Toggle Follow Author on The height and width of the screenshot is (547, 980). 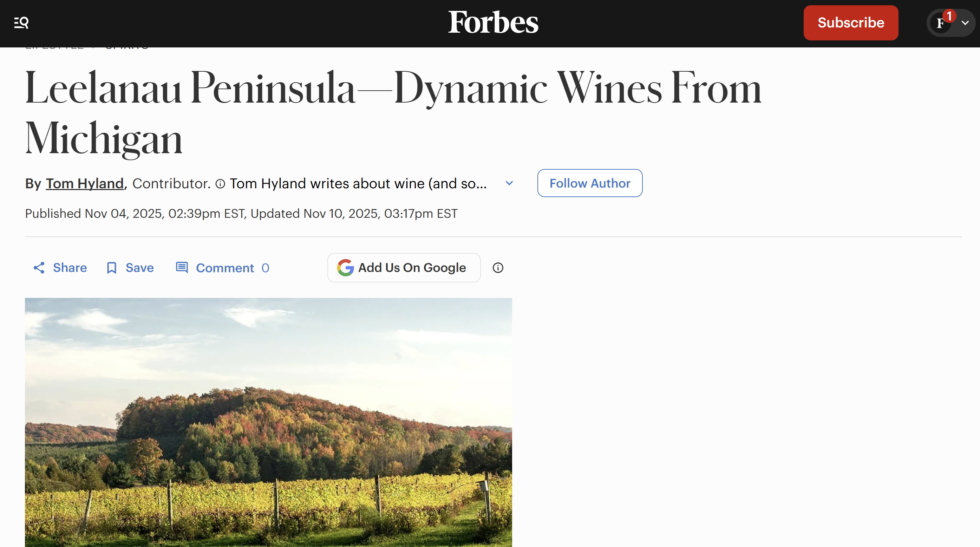point(589,183)
